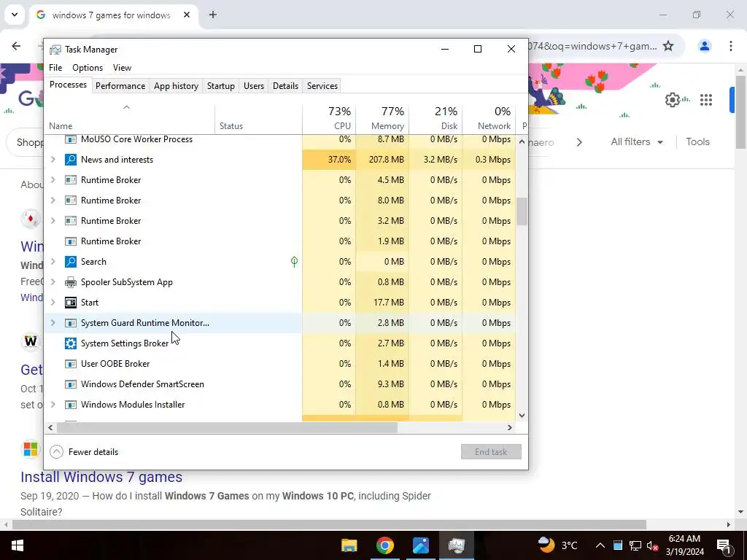
Task: Open Chrome three-dot menu
Action: (731, 46)
